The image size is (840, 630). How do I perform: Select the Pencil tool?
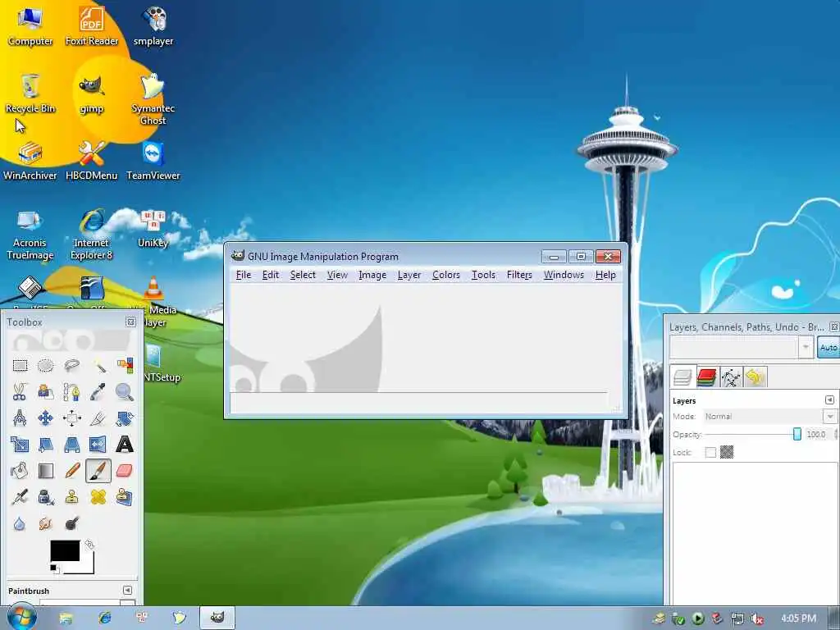coord(72,471)
